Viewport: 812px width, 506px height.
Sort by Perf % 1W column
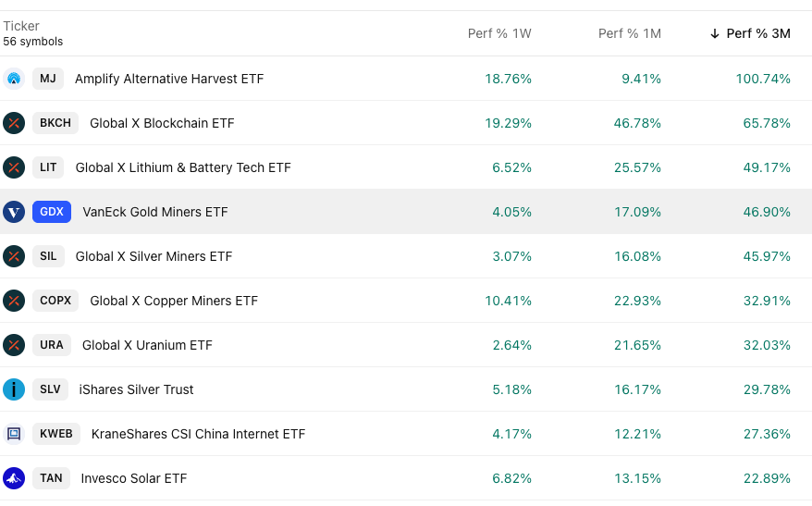click(x=499, y=33)
